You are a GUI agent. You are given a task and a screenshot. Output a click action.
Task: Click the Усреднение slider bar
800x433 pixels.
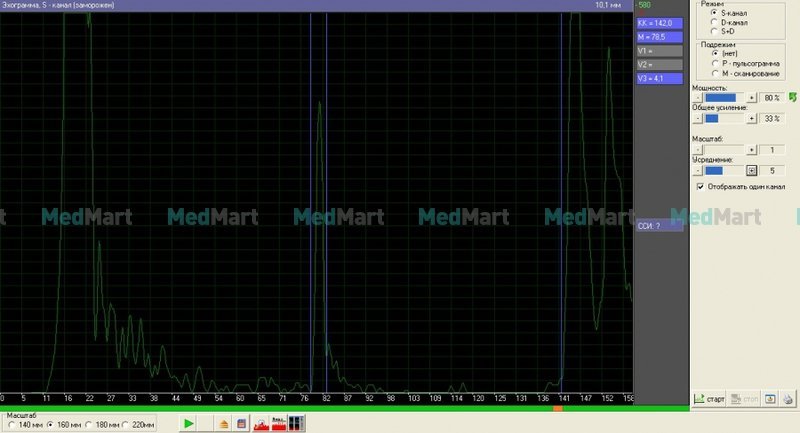point(724,170)
